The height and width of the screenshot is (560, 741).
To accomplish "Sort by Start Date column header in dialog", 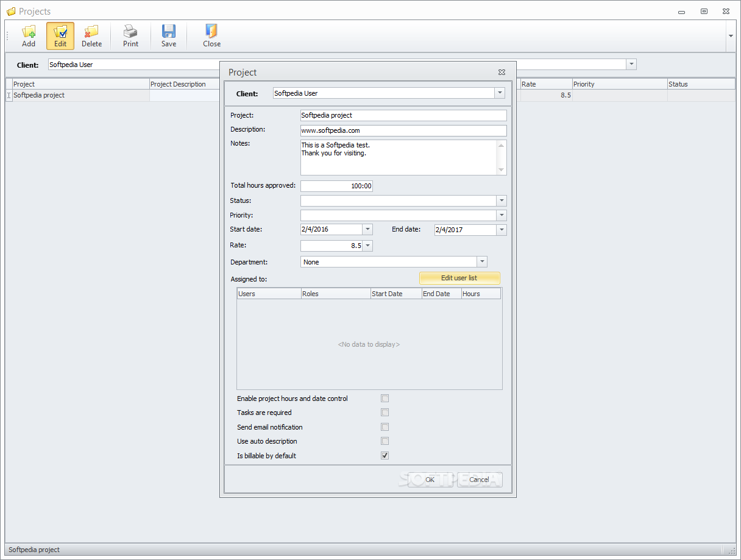I will pyautogui.click(x=396, y=294).
